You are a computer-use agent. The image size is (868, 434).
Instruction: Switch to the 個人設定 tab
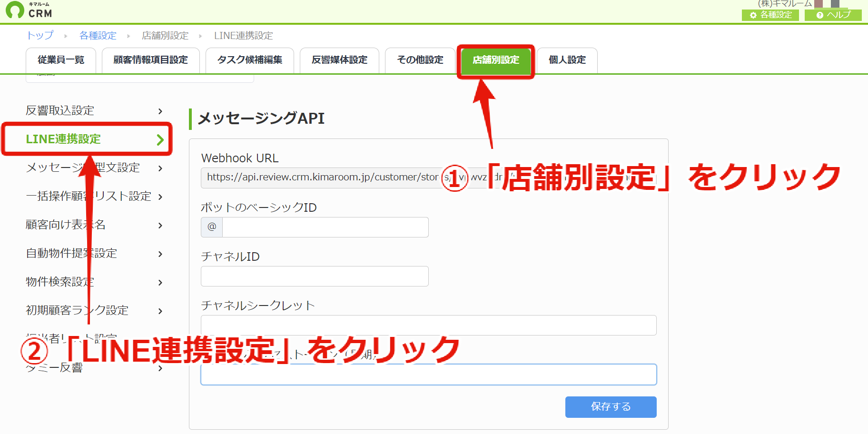567,60
